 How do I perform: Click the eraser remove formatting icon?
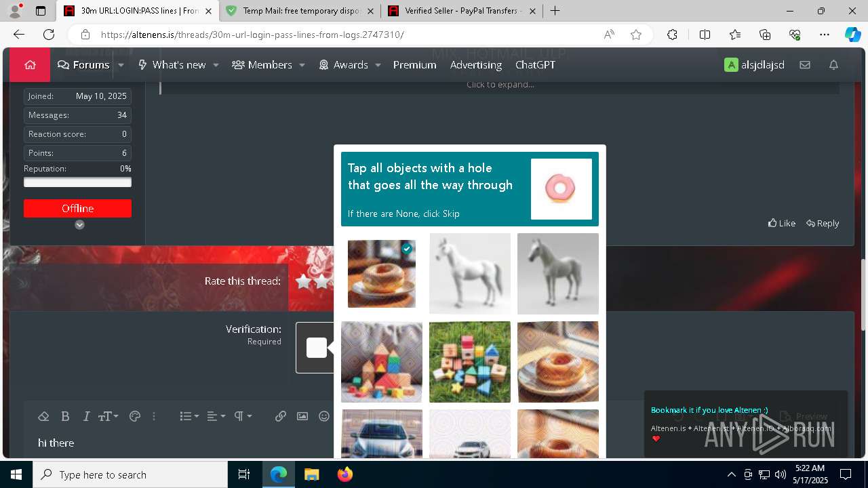[43, 416]
